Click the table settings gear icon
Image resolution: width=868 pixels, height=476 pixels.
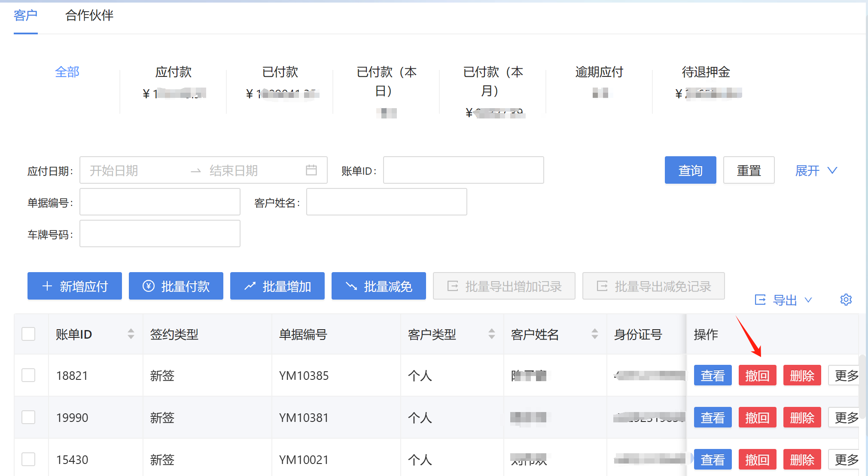[x=846, y=300]
